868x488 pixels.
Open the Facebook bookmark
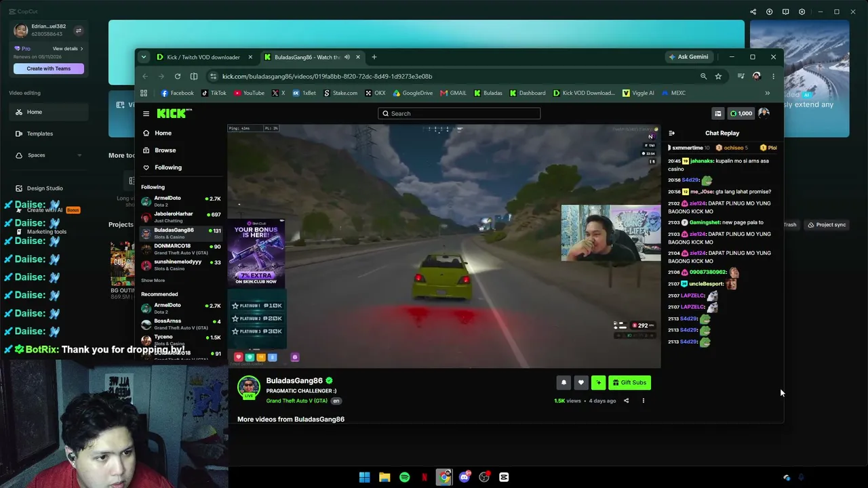[x=177, y=93]
